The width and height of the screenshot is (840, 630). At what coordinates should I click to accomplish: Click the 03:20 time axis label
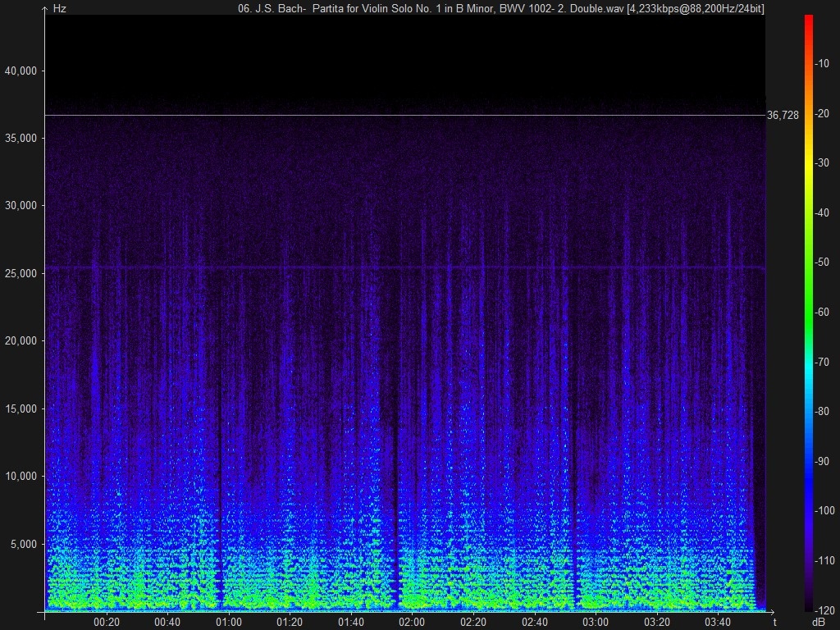(x=656, y=622)
